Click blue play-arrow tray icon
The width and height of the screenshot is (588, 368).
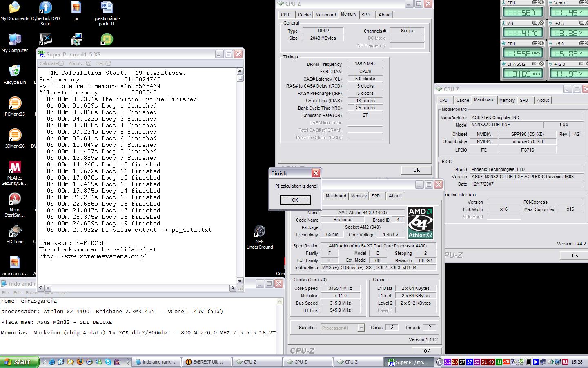coord(536,362)
